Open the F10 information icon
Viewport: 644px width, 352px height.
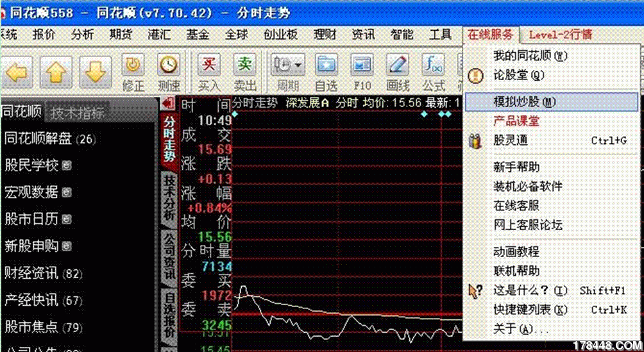pyautogui.click(x=362, y=65)
